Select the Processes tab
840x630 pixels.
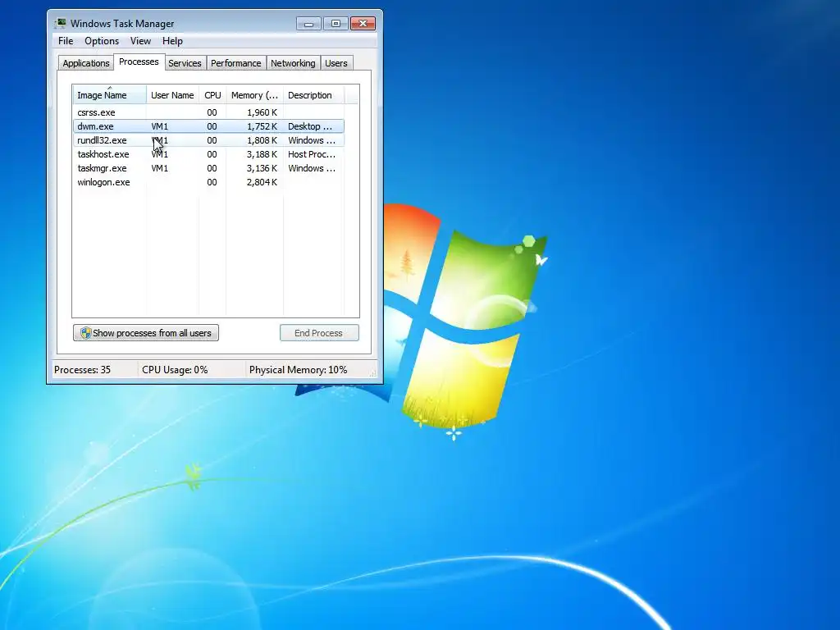pyautogui.click(x=139, y=62)
